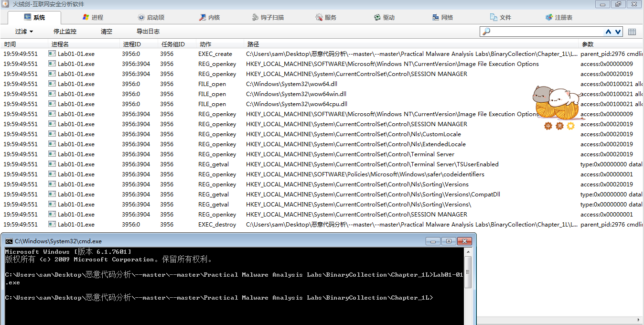Sort by the 参数 column header
The image size is (644, 325).
click(x=610, y=44)
